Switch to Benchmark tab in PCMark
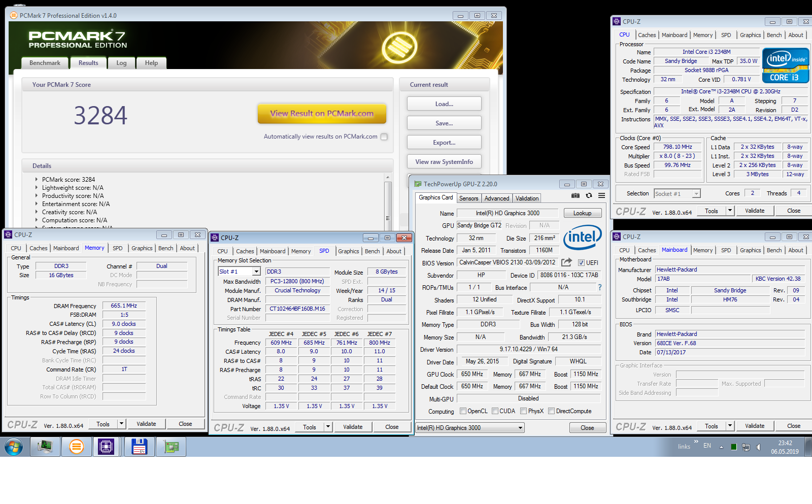 45,63
